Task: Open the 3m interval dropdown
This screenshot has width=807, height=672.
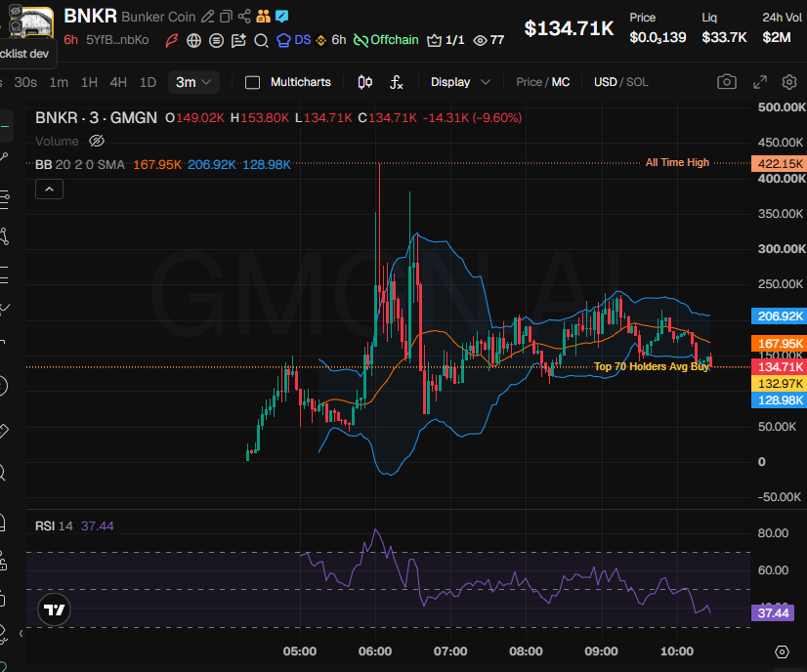Action: point(193,82)
